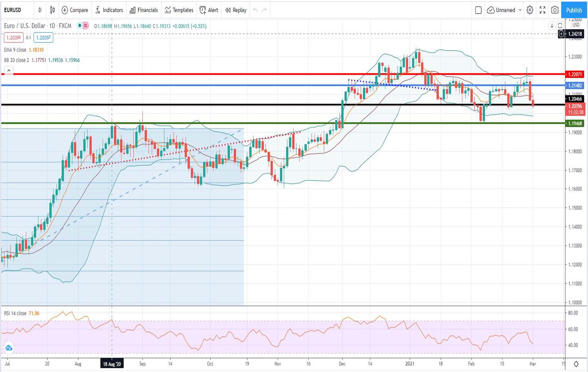Collapse the indicator legend with chevron
The image size is (588, 372).
coord(9,70)
